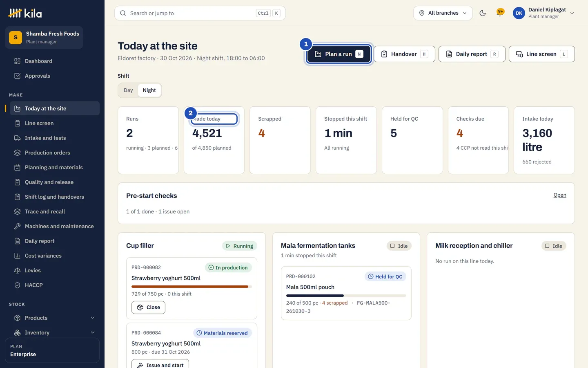588x368 pixels.
Task: Expand the Products section chevron
Action: click(x=93, y=318)
